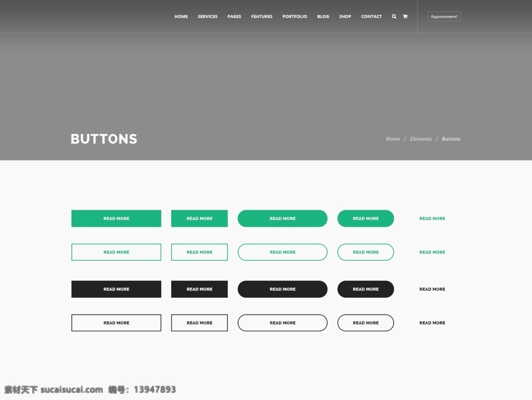Open the FEATURES menu item
Image resolution: width=532 pixels, height=400 pixels.
click(x=262, y=16)
